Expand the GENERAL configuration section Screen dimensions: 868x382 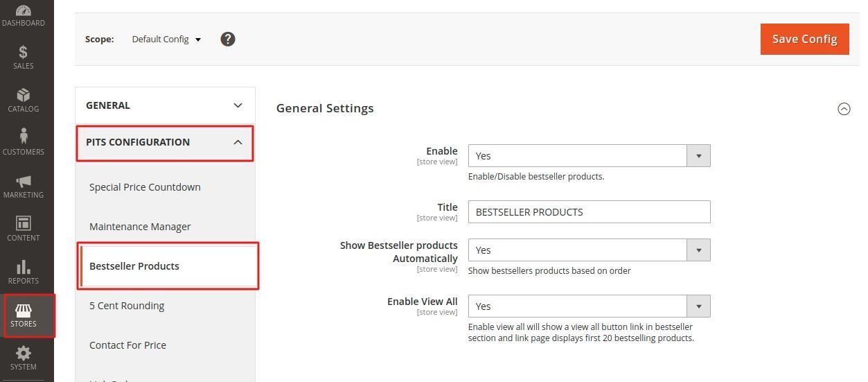[x=165, y=105]
